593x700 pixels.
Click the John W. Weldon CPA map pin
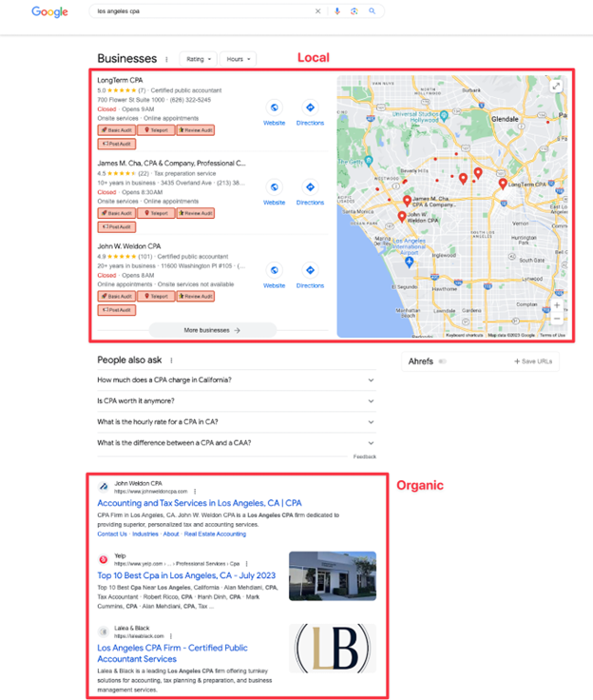click(x=402, y=217)
